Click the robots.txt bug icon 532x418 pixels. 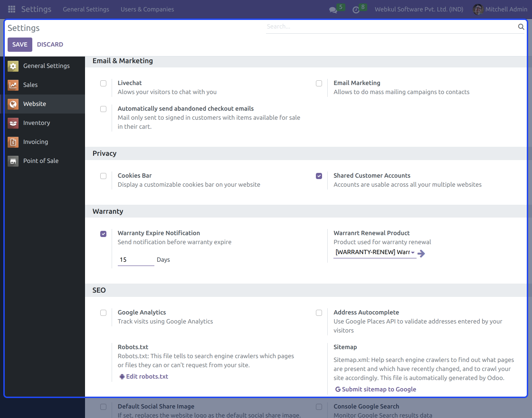(122, 377)
